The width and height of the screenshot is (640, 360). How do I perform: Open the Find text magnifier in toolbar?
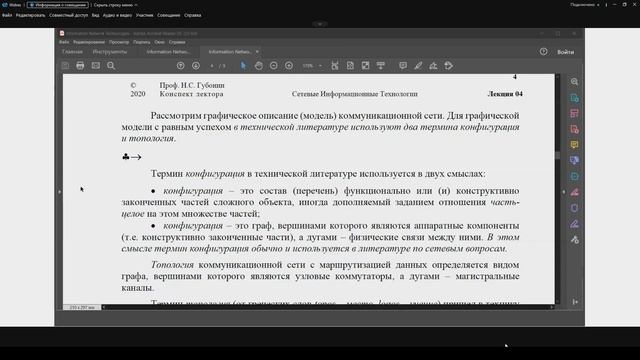[x=111, y=66]
